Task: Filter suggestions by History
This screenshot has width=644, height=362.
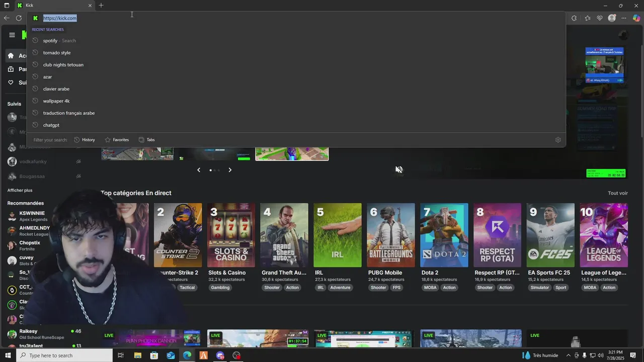Action: tap(85, 140)
